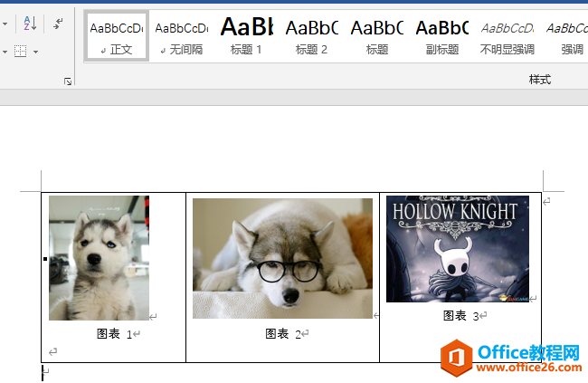Screen dimensions: 588x383
Task: Click the caption 图表 3
Action: point(460,316)
